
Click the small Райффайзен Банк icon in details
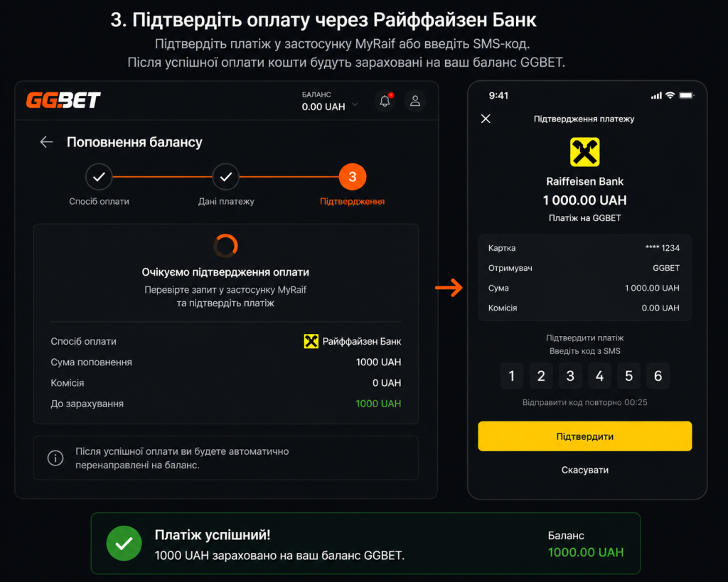tap(311, 341)
